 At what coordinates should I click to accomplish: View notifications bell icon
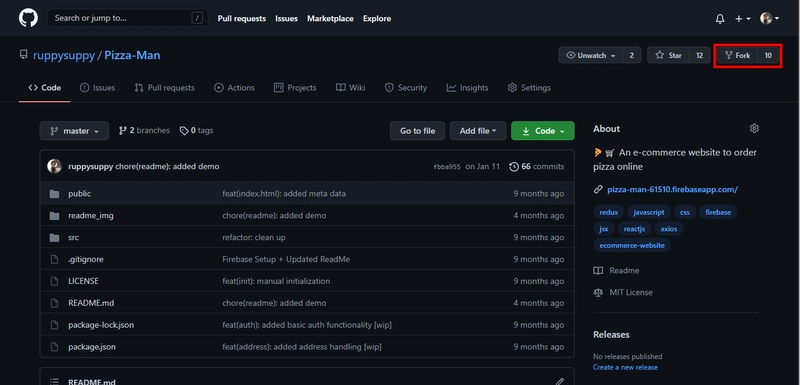click(x=719, y=19)
